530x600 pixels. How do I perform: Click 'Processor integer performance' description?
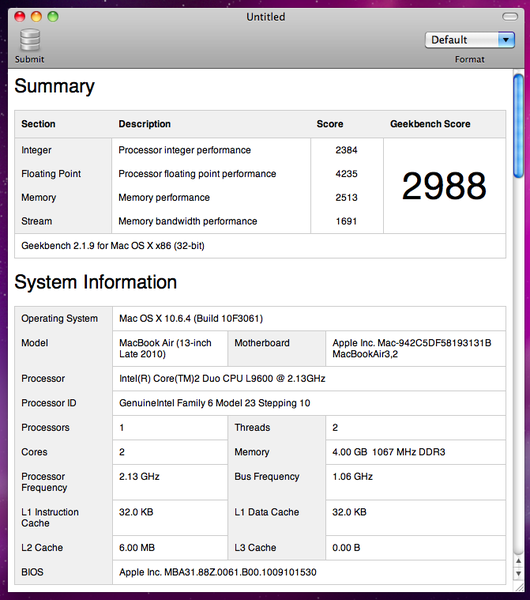click(x=184, y=150)
